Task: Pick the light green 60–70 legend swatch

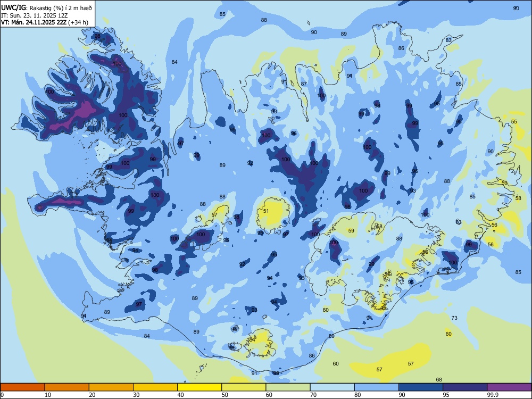Action: click(288, 387)
